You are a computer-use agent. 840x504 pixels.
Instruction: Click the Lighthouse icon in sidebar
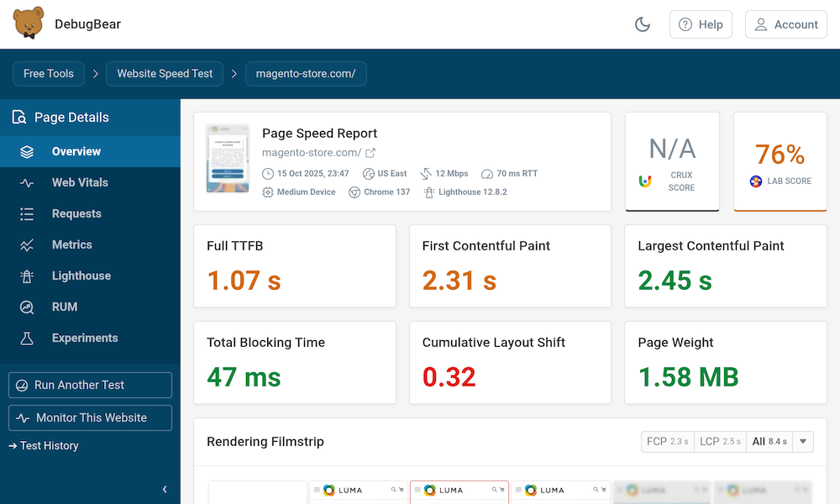point(27,276)
